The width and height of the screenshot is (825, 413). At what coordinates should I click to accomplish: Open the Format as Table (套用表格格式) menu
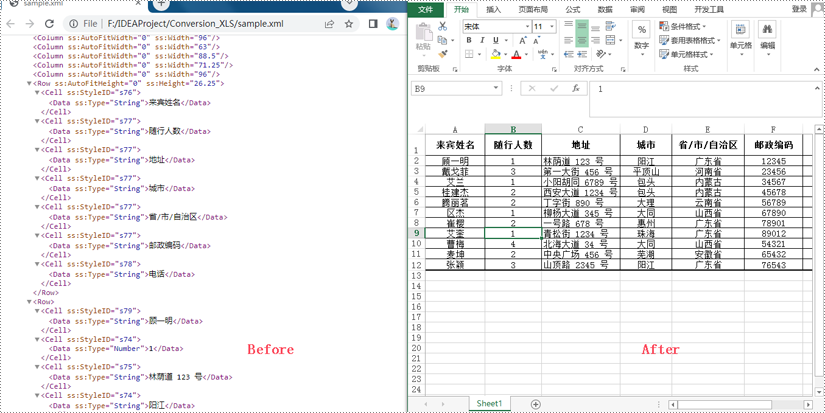[690, 41]
